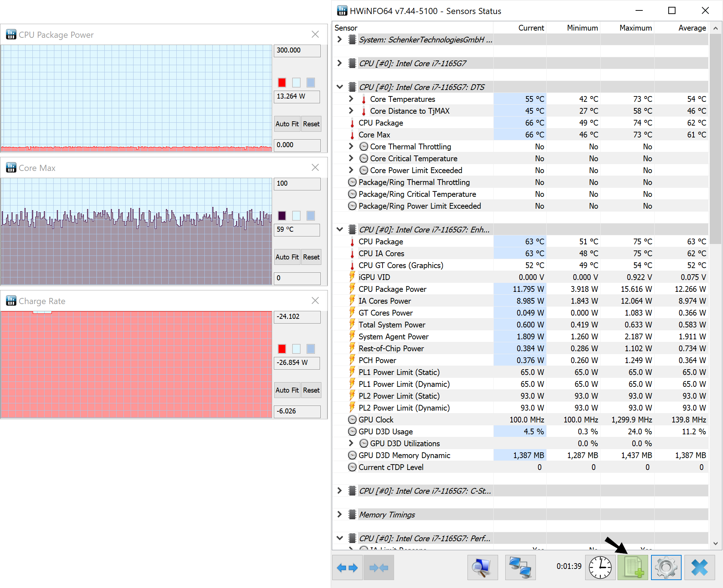The height and width of the screenshot is (588, 723).
Task: Expand the Core Thermal Throttling row
Action: (x=351, y=146)
